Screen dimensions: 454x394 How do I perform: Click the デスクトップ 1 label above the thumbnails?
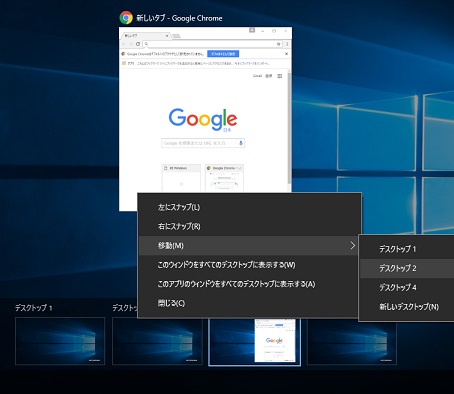[x=34, y=308]
